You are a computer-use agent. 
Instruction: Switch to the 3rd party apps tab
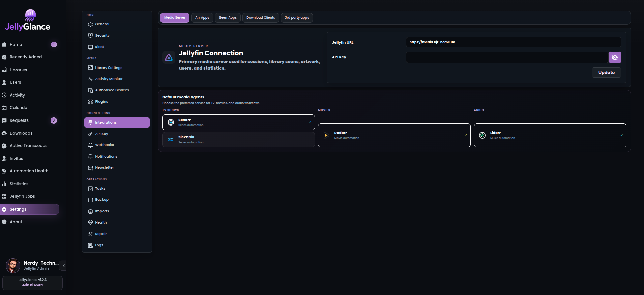coord(297,18)
